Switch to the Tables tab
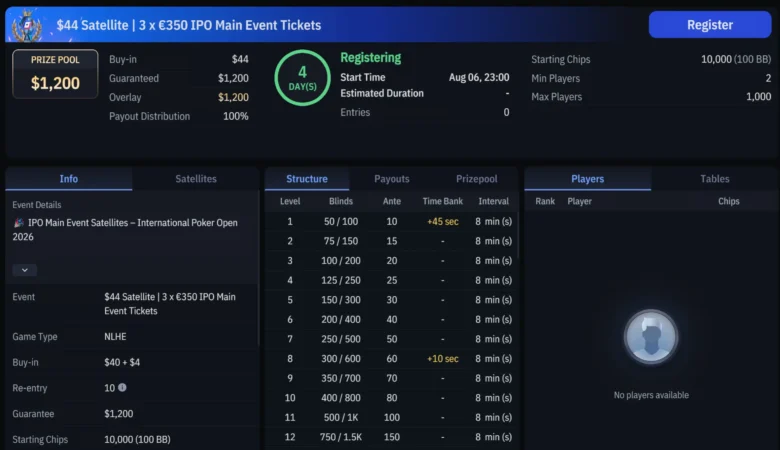The height and width of the screenshot is (450, 780). 715,179
